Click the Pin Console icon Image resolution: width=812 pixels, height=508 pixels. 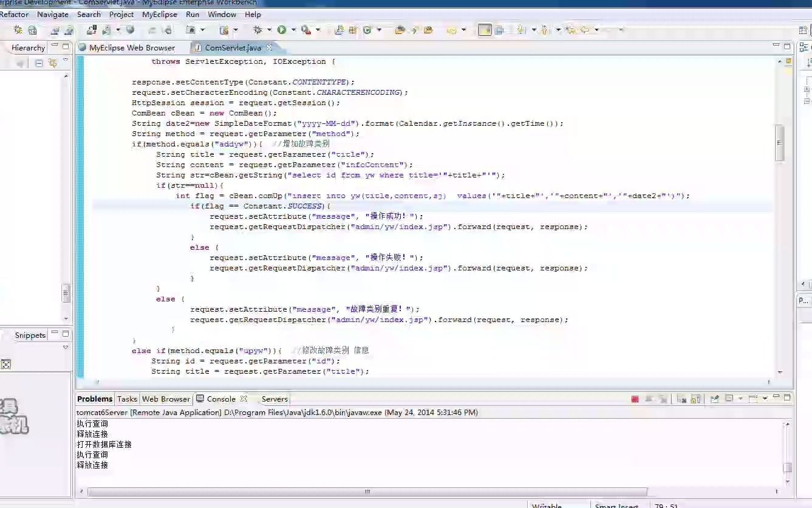[714, 399]
